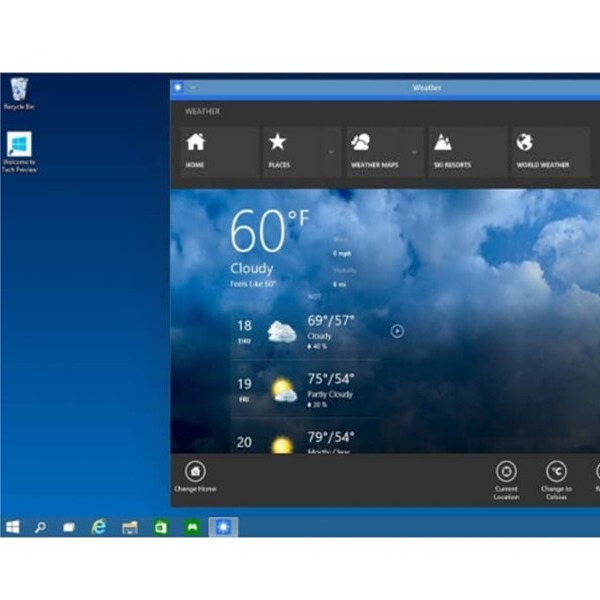Image resolution: width=600 pixels, height=600 pixels.
Task: Open File Explorer from the taskbar
Action: [x=129, y=526]
